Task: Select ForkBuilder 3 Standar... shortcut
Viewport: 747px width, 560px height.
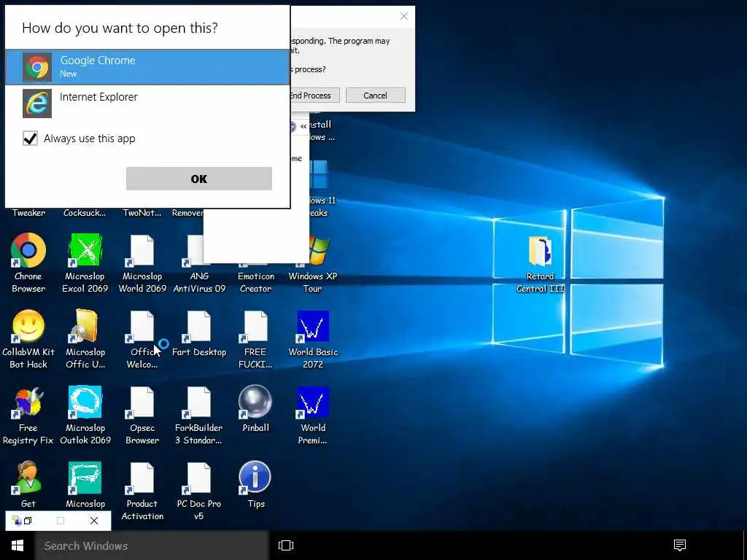Action: click(x=198, y=415)
